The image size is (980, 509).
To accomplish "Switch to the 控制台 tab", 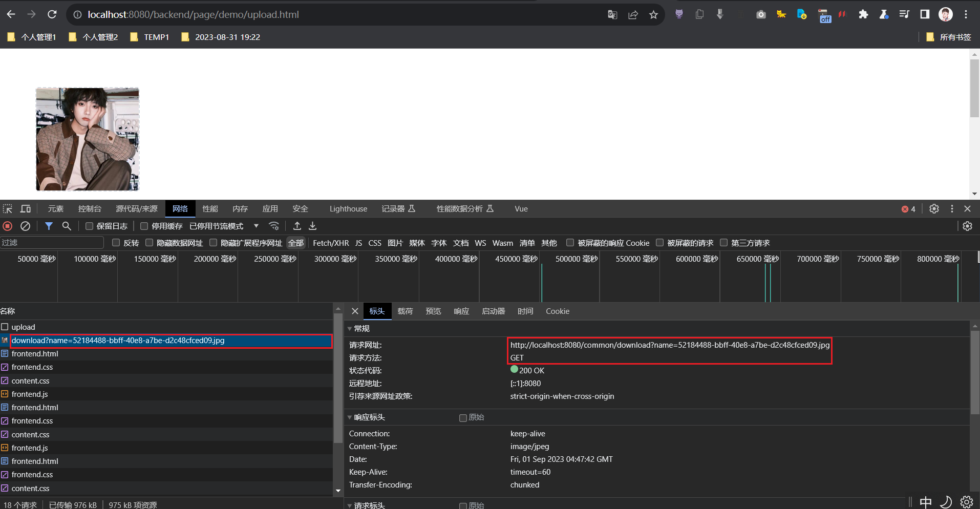I will [90, 209].
